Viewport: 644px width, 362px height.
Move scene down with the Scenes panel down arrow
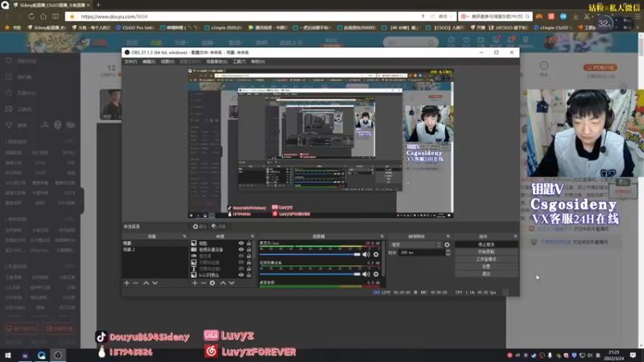click(x=155, y=283)
